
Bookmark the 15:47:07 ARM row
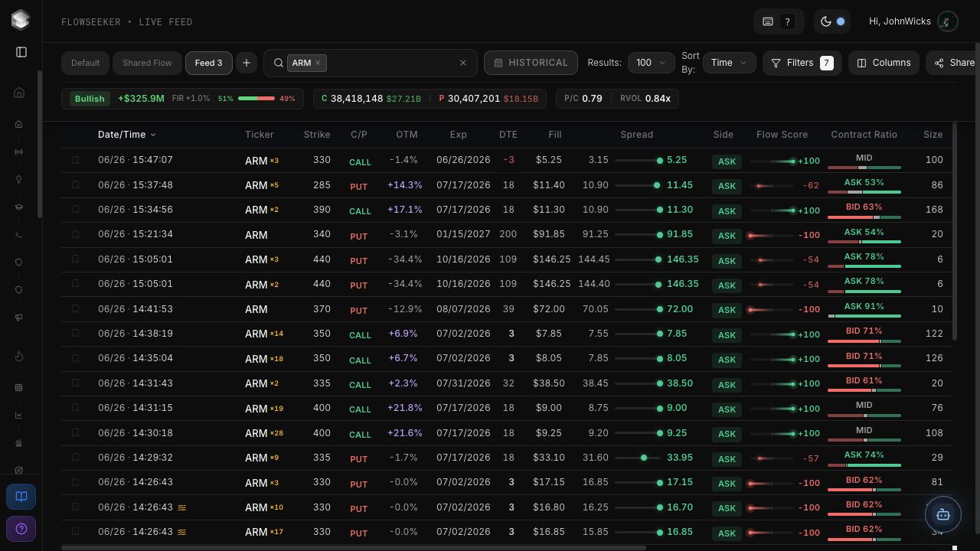[x=75, y=160]
